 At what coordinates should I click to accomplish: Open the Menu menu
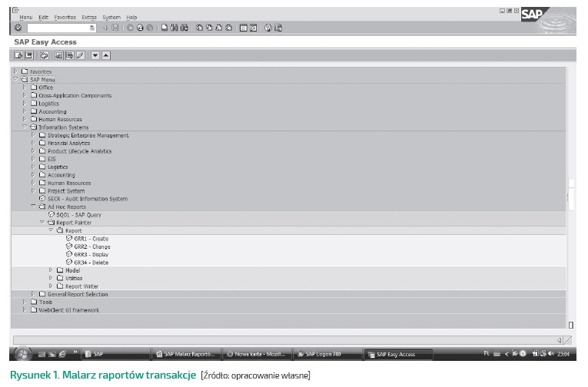click(26, 17)
